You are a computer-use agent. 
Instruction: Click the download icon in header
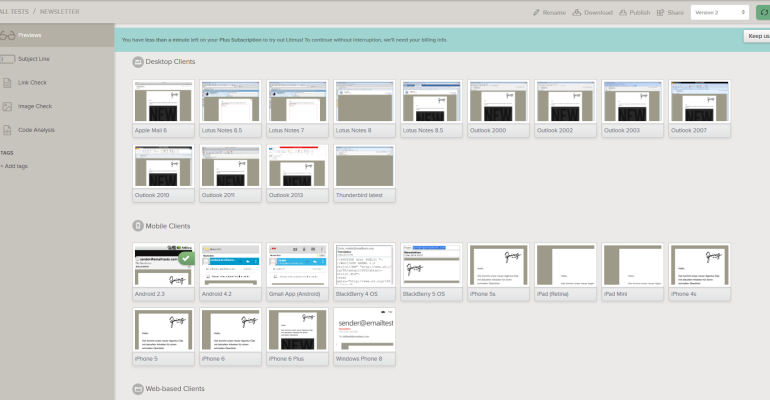(x=577, y=12)
